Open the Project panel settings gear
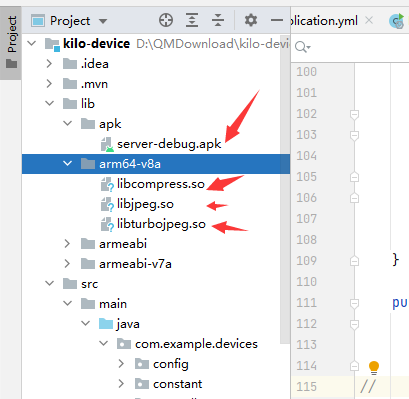 tap(251, 20)
